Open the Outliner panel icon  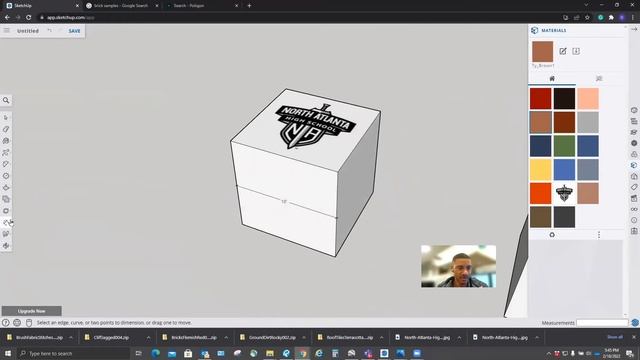[634, 121]
